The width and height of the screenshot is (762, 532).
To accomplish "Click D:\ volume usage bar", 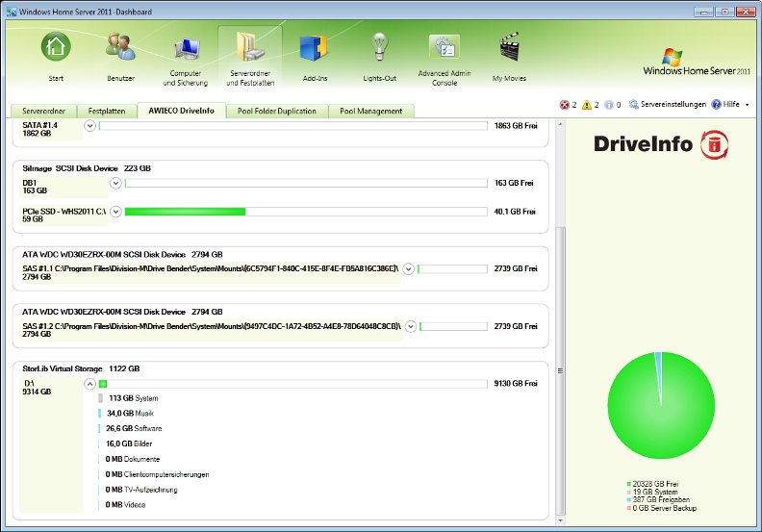I will point(293,384).
